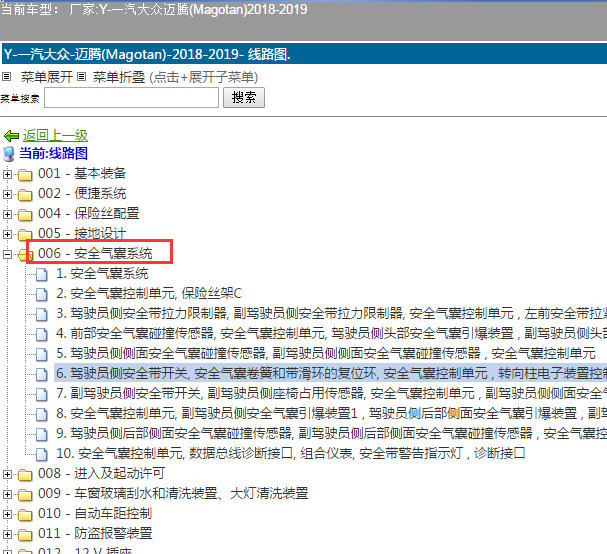The image size is (607, 554).
Task: Click the icon left of 菜单折叠
Action: point(81,77)
